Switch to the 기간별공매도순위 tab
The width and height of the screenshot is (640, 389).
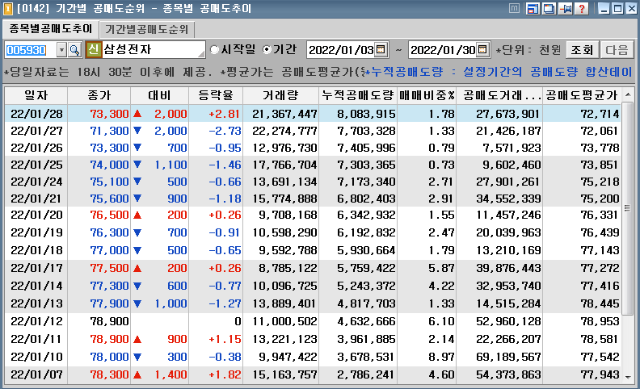147,29
